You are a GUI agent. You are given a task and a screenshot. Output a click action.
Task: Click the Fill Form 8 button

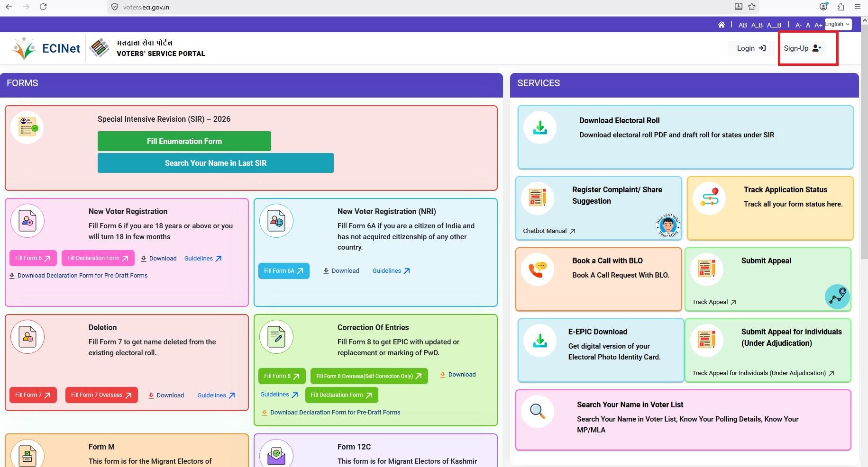point(282,376)
